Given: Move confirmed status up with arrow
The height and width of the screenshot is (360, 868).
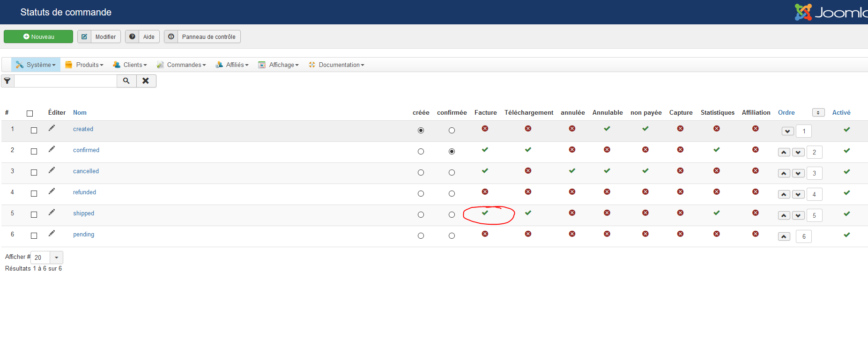Looking at the screenshot, I should [784, 152].
